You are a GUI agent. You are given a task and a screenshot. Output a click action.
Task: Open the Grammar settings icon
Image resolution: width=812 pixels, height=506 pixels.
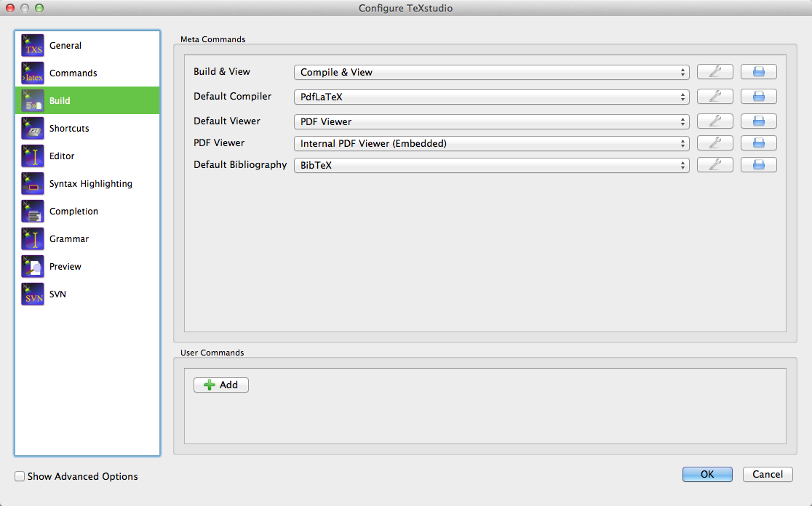pyautogui.click(x=33, y=239)
